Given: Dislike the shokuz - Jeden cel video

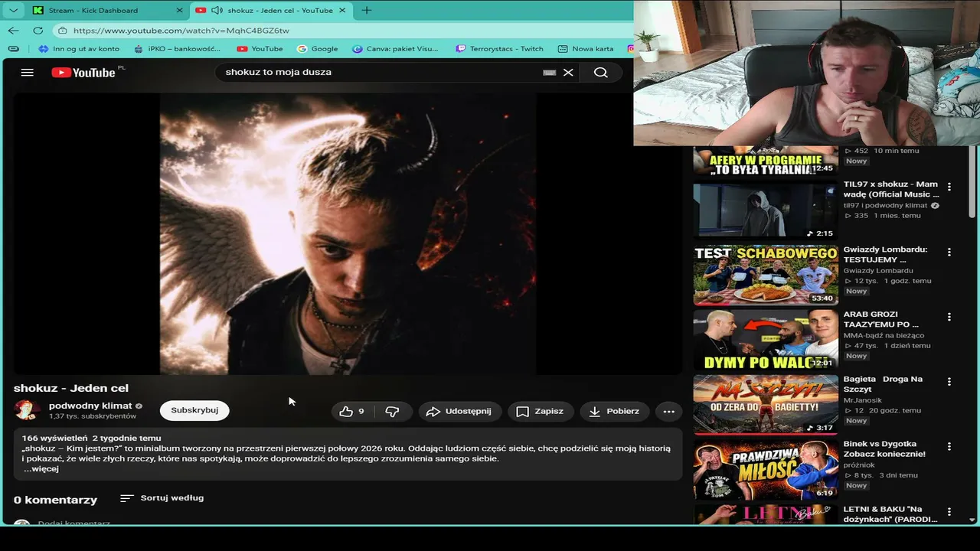Looking at the screenshot, I should tap(392, 411).
